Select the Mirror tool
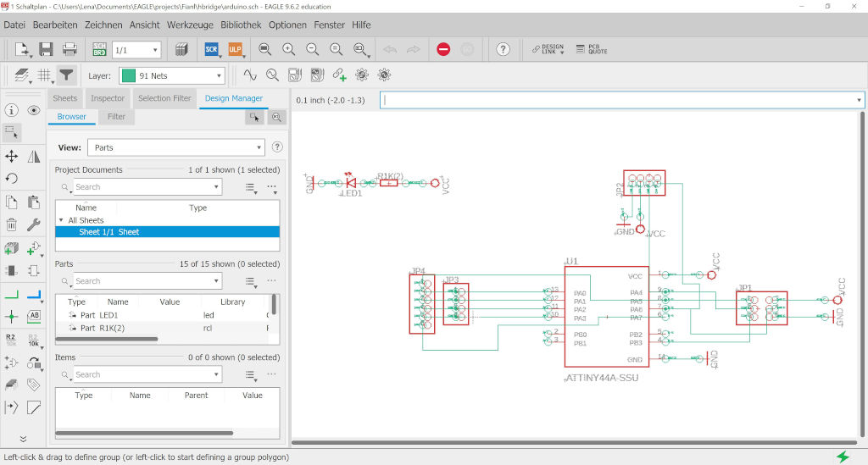Image resolution: width=868 pixels, height=465 pixels. (x=34, y=156)
